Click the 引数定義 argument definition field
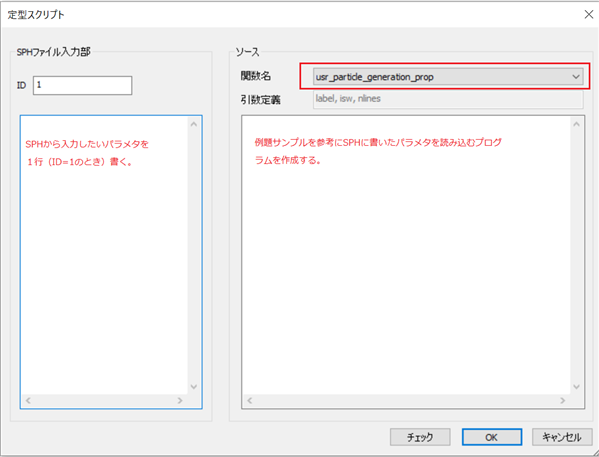 point(448,99)
